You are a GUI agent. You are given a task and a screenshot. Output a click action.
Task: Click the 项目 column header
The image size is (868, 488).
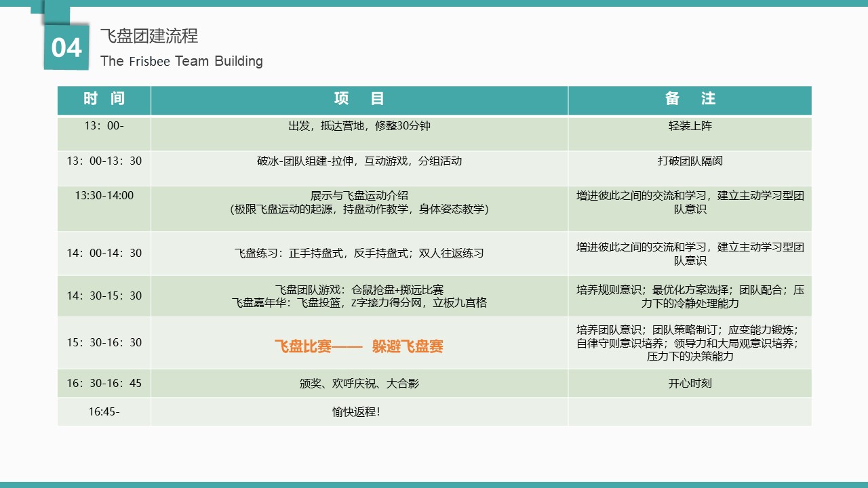[359, 99]
